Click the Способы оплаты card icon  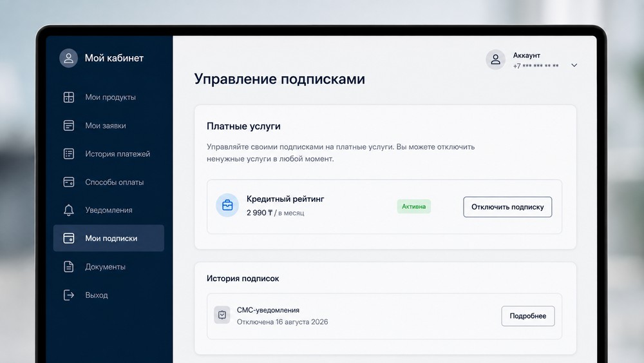(69, 182)
